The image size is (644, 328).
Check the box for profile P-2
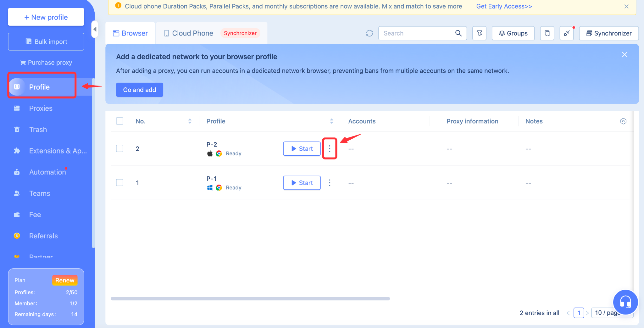point(119,148)
